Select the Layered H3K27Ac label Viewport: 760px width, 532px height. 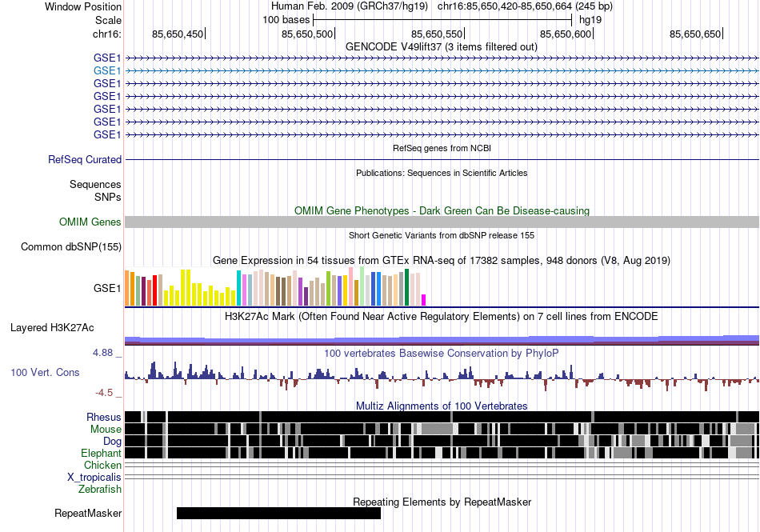52,328
